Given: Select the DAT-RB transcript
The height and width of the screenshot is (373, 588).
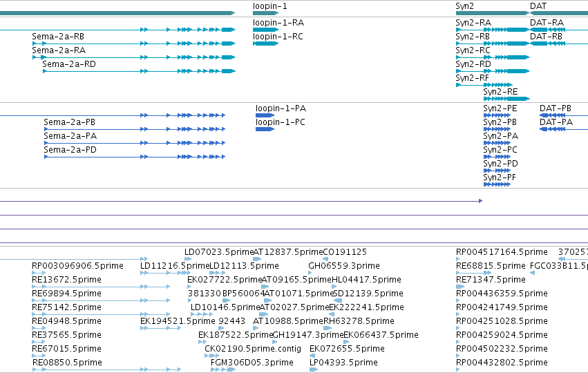Looking at the screenshot, I should point(546,37).
